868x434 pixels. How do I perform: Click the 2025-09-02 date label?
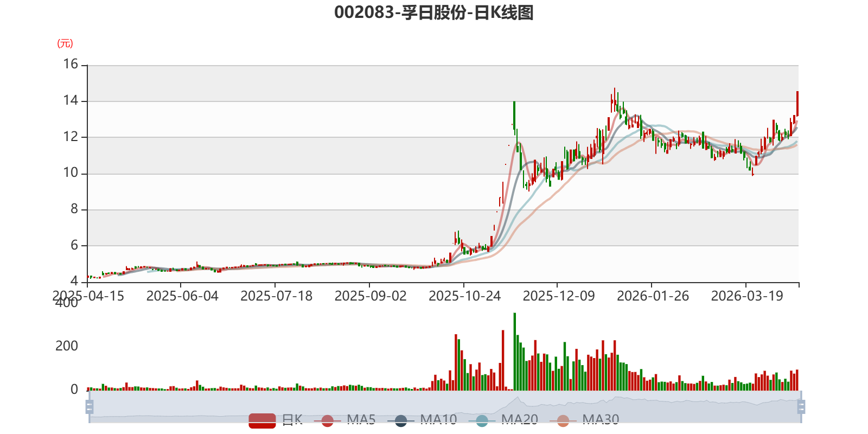(x=371, y=296)
